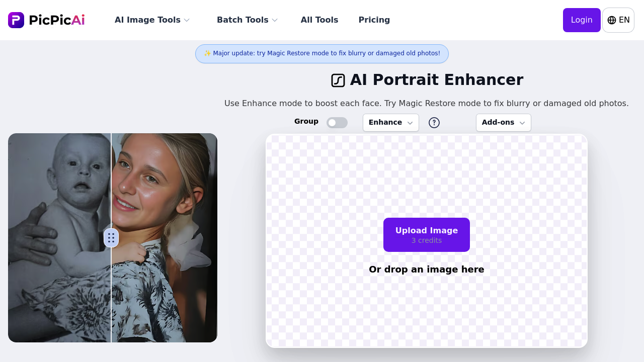Click the PicPicAi logo icon
Image resolution: width=644 pixels, height=362 pixels.
click(16, 20)
